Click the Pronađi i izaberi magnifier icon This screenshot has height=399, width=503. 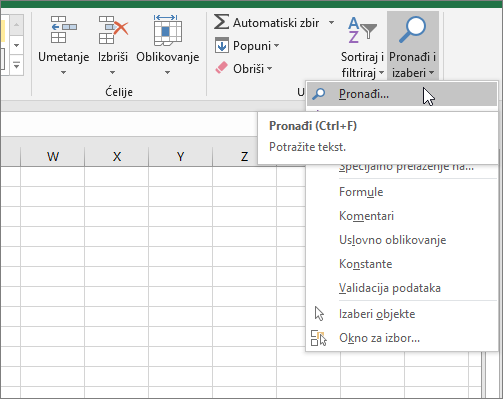[x=412, y=29]
